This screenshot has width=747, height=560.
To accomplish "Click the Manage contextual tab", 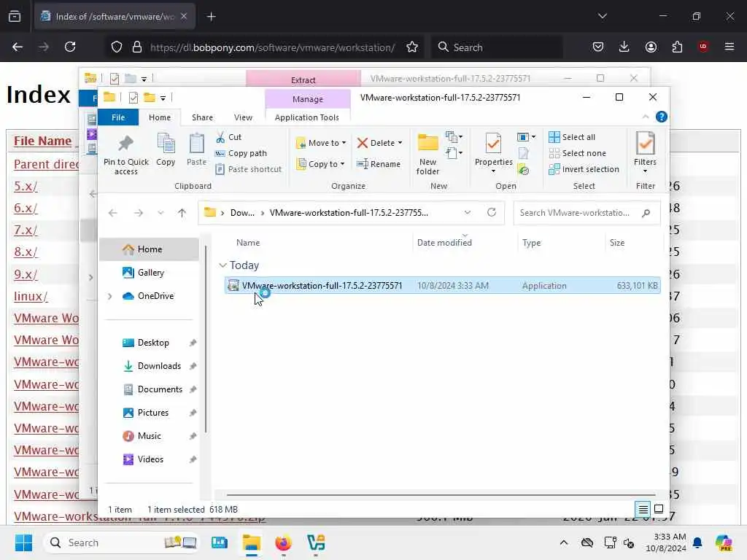I will pyautogui.click(x=308, y=99).
